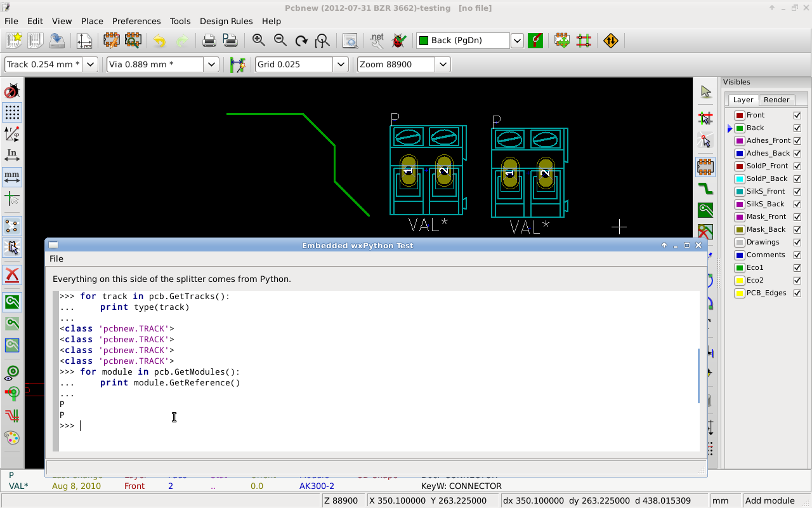Open the active layer Back (PgDn) dropdown
This screenshot has width=812, height=508.
(517, 41)
